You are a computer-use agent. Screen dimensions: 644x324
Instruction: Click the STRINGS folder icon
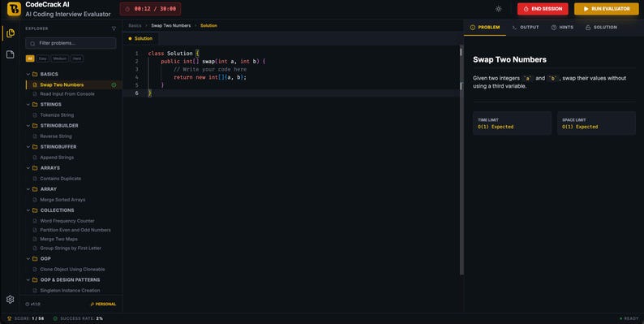point(35,105)
